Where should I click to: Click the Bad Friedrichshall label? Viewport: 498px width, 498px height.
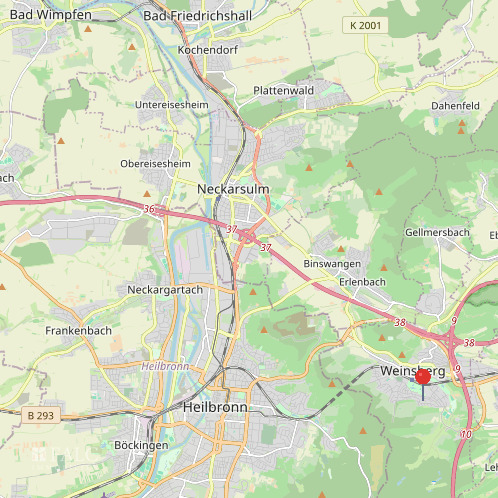click(197, 16)
